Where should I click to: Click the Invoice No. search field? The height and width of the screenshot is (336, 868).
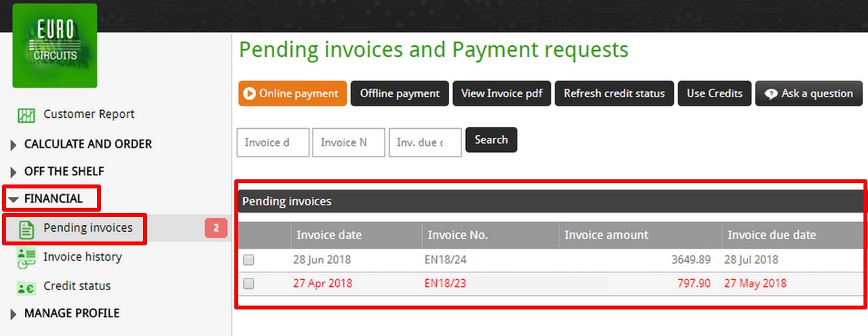pyautogui.click(x=349, y=142)
